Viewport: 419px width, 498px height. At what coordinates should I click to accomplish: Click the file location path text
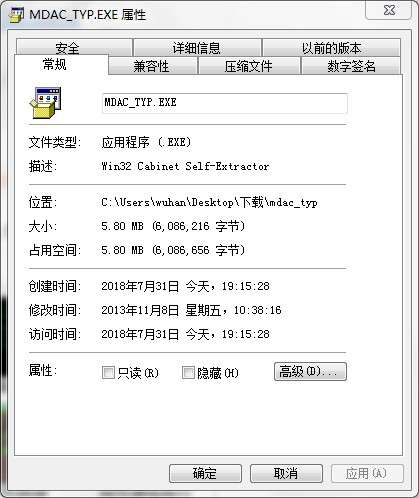click(209, 202)
